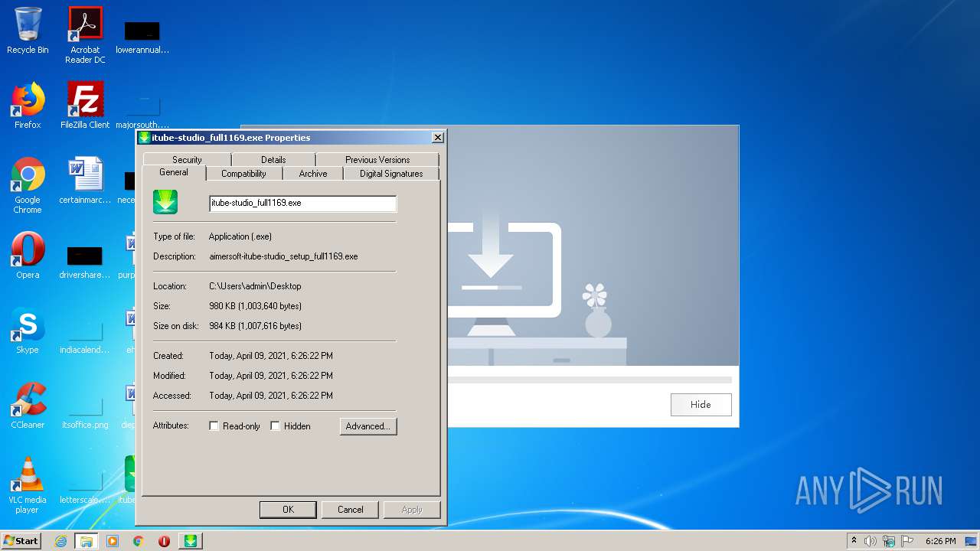Click the Chrome taskbar icon
Image resolution: width=980 pixels, height=551 pixels.
[139, 541]
